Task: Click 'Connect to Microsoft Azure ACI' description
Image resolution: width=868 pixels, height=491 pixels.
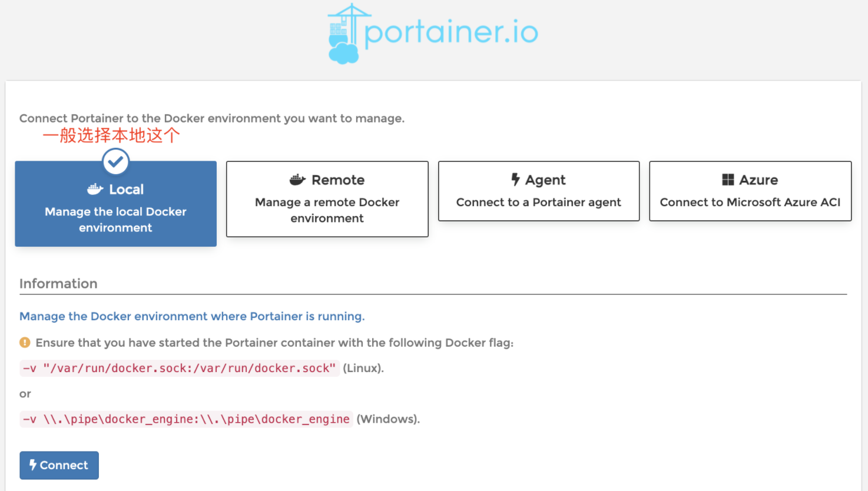Action: (x=750, y=202)
